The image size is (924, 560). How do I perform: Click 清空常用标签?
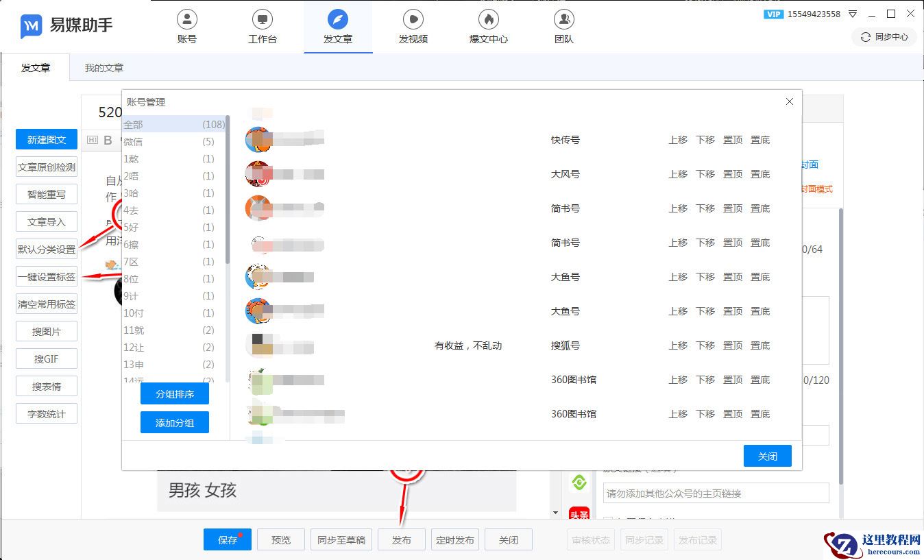click(47, 304)
